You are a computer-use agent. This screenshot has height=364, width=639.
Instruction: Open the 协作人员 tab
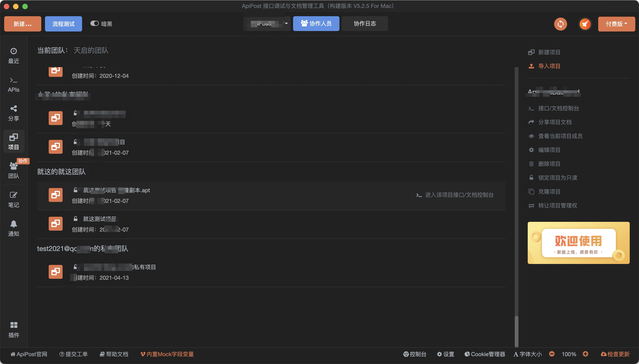click(316, 23)
